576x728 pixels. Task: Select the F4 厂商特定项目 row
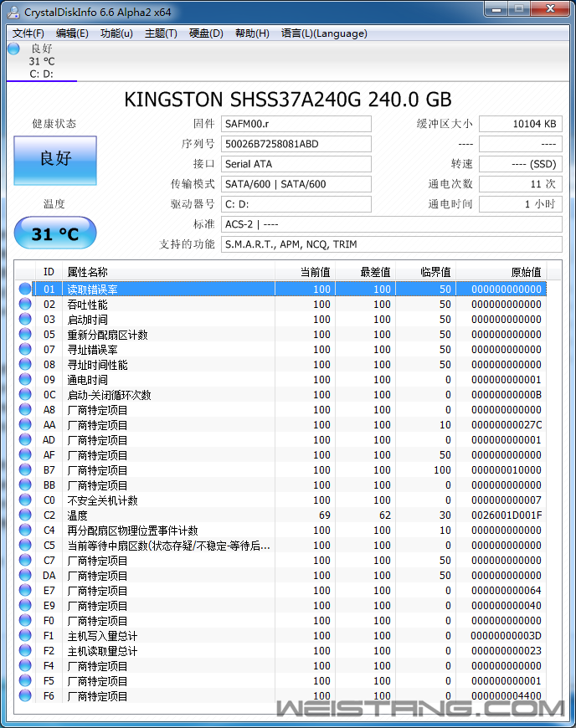click(280, 666)
